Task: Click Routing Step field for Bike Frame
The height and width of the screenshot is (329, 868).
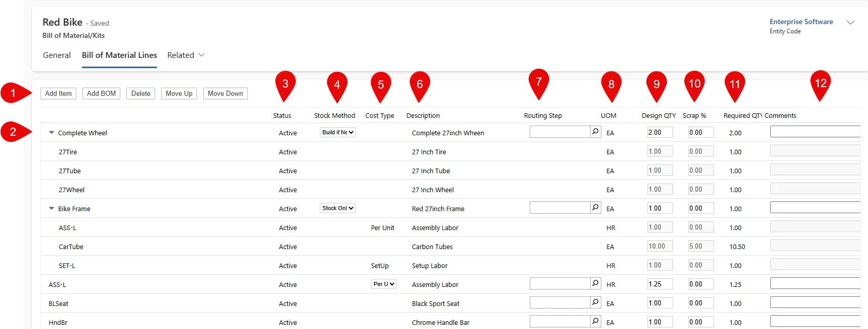Action: 560,208
